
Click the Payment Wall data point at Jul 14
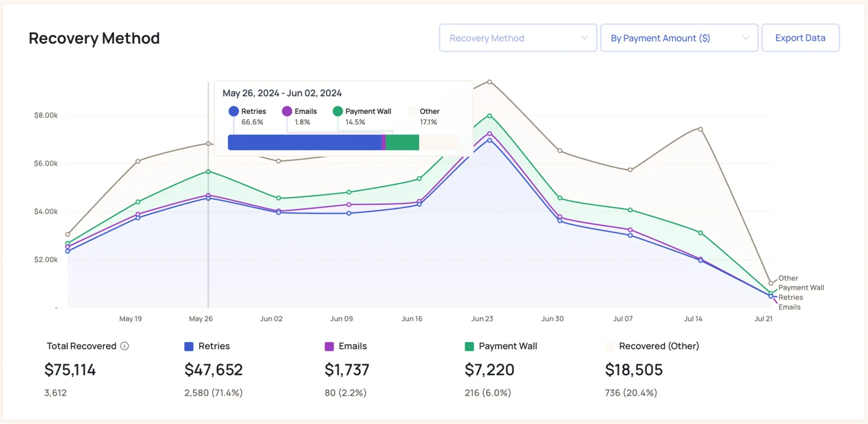coord(700,233)
